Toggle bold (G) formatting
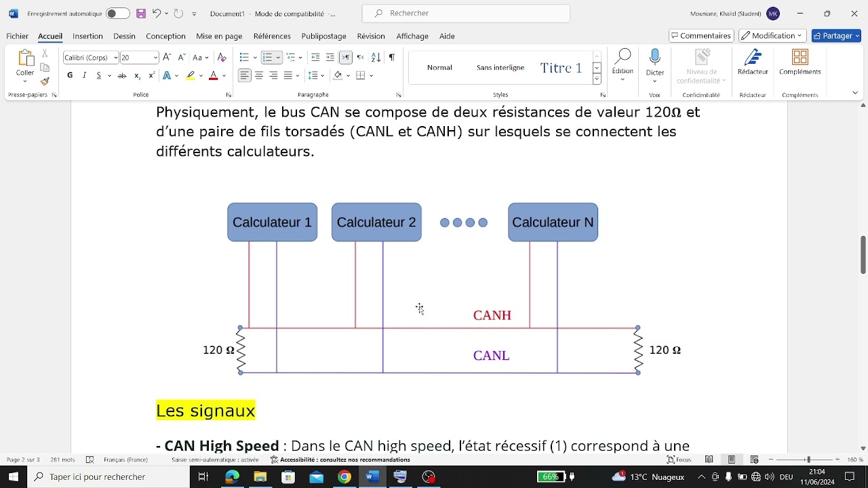 click(x=70, y=75)
